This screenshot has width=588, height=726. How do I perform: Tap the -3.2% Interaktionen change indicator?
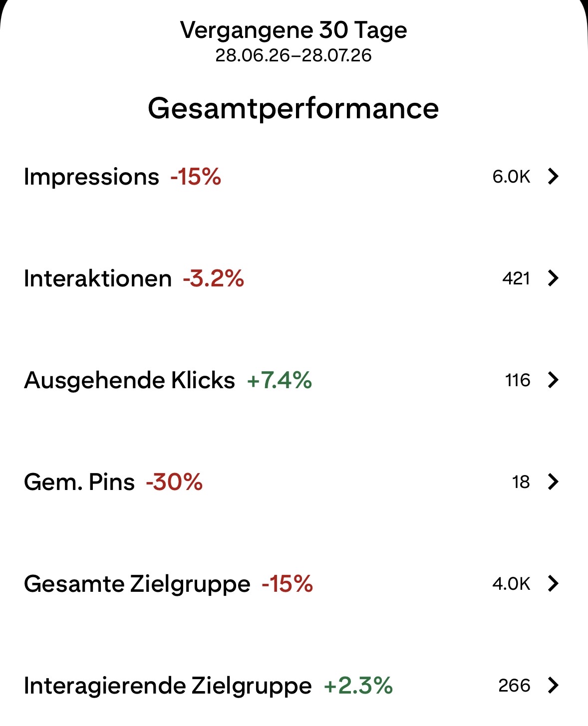click(x=213, y=278)
